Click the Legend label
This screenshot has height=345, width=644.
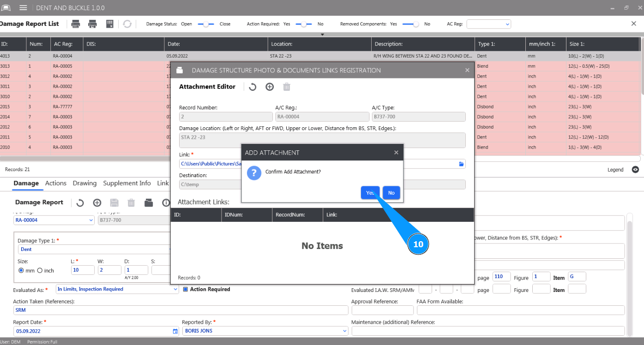click(x=615, y=170)
